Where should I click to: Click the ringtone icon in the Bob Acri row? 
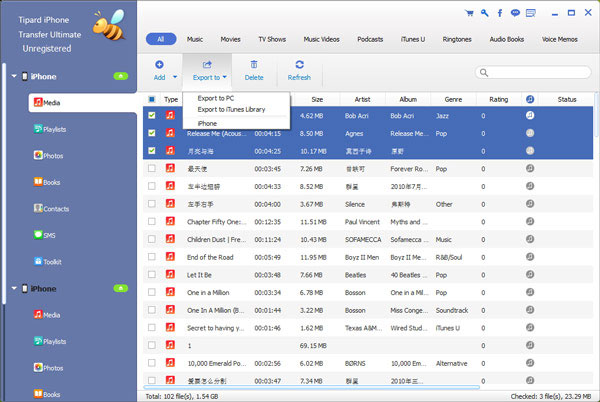(530, 115)
